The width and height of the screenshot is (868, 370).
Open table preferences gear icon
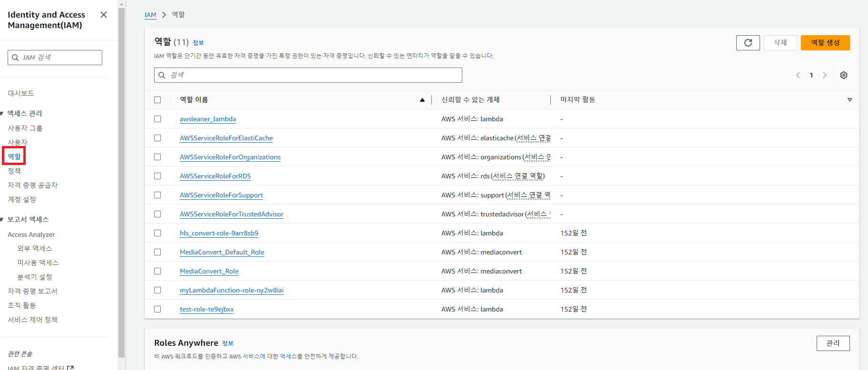[x=843, y=75]
